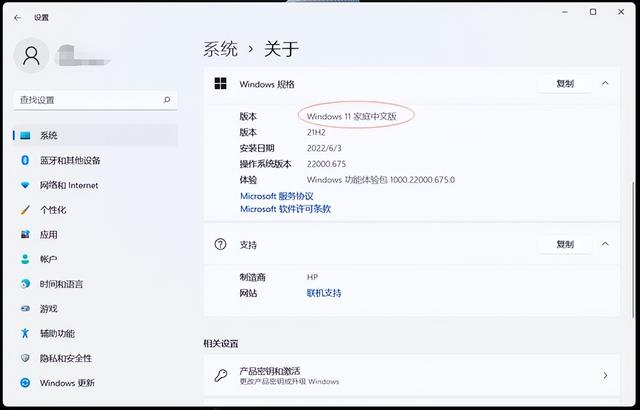
Task: Click the vertical scrollbar on the right
Action: click(633, 249)
